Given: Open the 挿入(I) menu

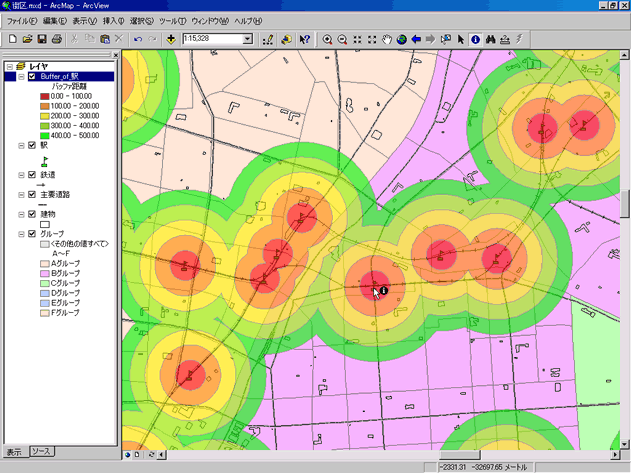Looking at the screenshot, I should [x=113, y=21].
